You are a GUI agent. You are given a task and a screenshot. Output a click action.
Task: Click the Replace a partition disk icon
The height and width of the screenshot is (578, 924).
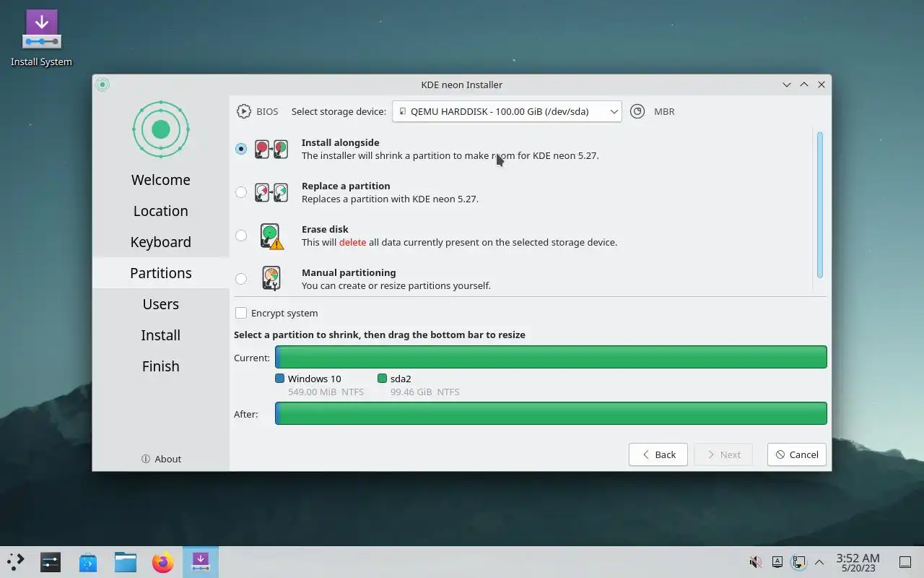(271, 192)
